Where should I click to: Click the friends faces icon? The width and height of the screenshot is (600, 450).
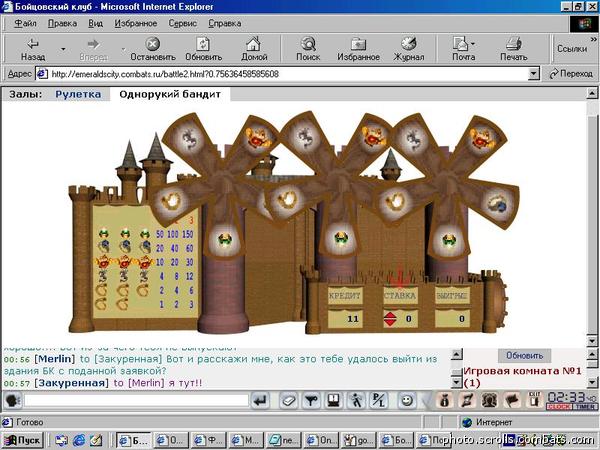489,401
